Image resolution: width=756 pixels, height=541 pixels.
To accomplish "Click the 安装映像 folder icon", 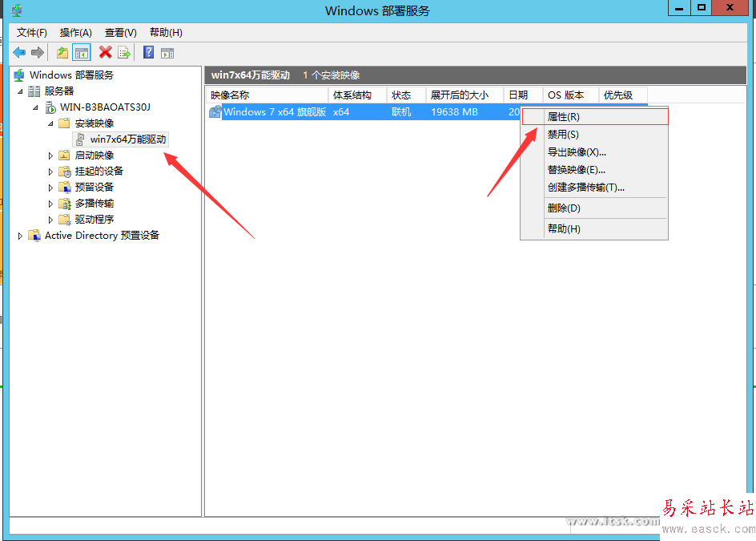I will [x=64, y=123].
